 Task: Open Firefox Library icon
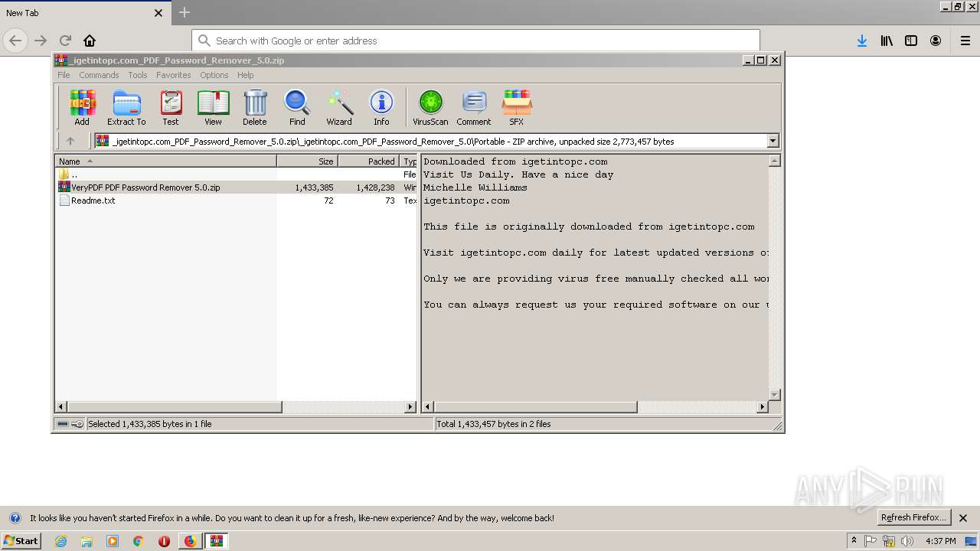[x=887, y=41]
